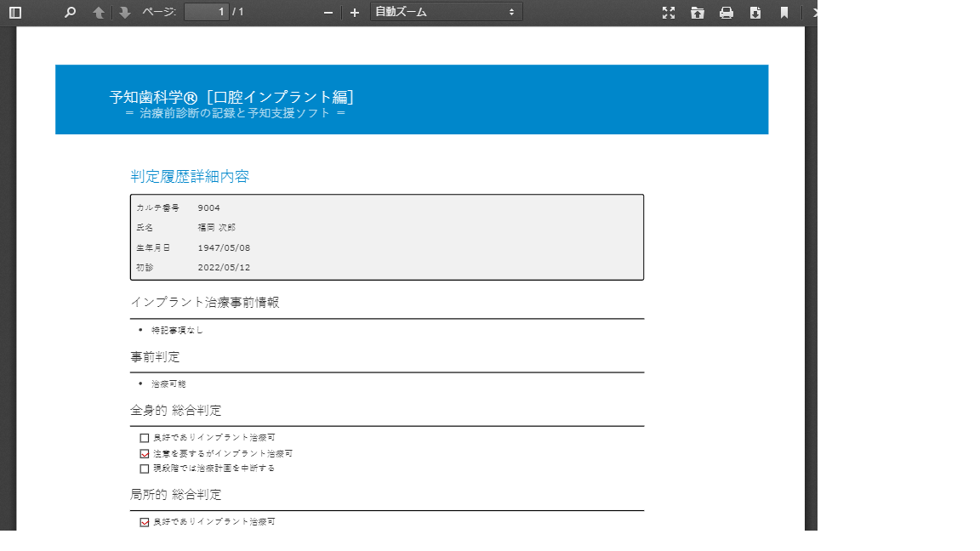
Task: Click the bookmark current view icon
Action: [784, 13]
